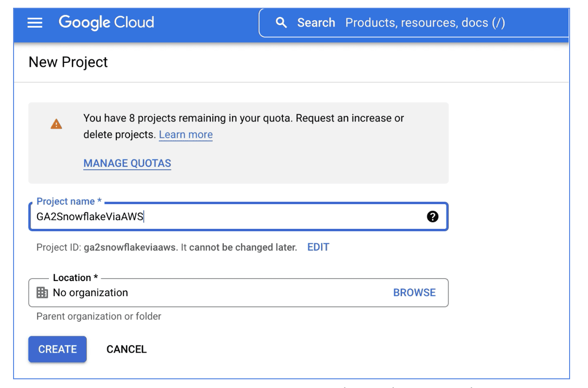Image resolution: width=588 pixels, height=388 pixels.
Task: Open the MANAGE QUOTAS link
Action: [127, 164]
